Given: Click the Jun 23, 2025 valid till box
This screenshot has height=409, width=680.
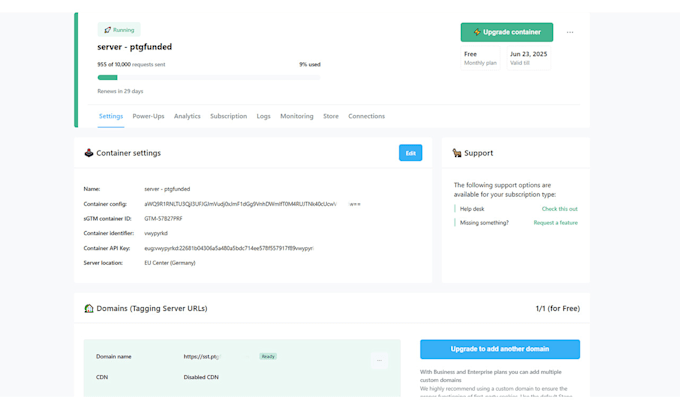Looking at the screenshot, I should point(528,58).
